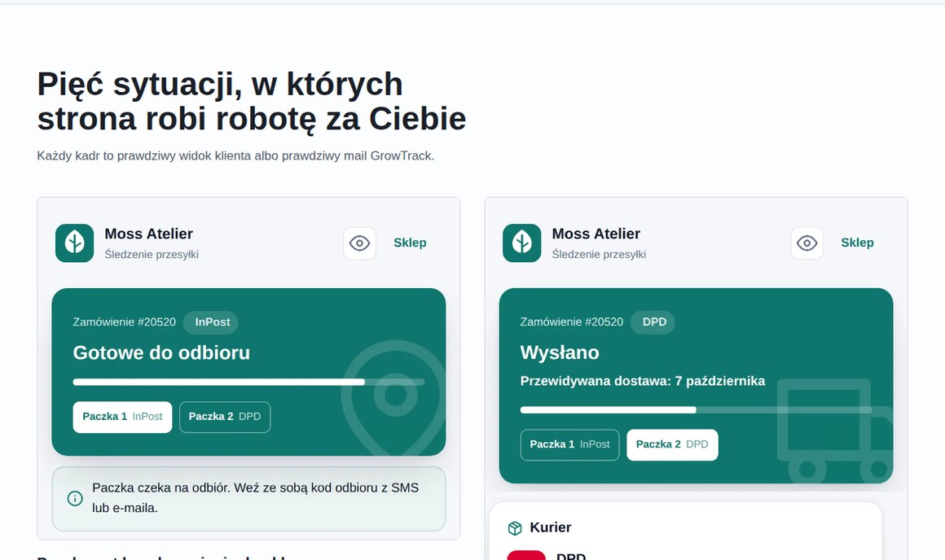Screen dimensions: 945x560
Task: Select the Paczka 1 InPost tab in the Gotowe do odbioru card
Action: coord(122,417)
